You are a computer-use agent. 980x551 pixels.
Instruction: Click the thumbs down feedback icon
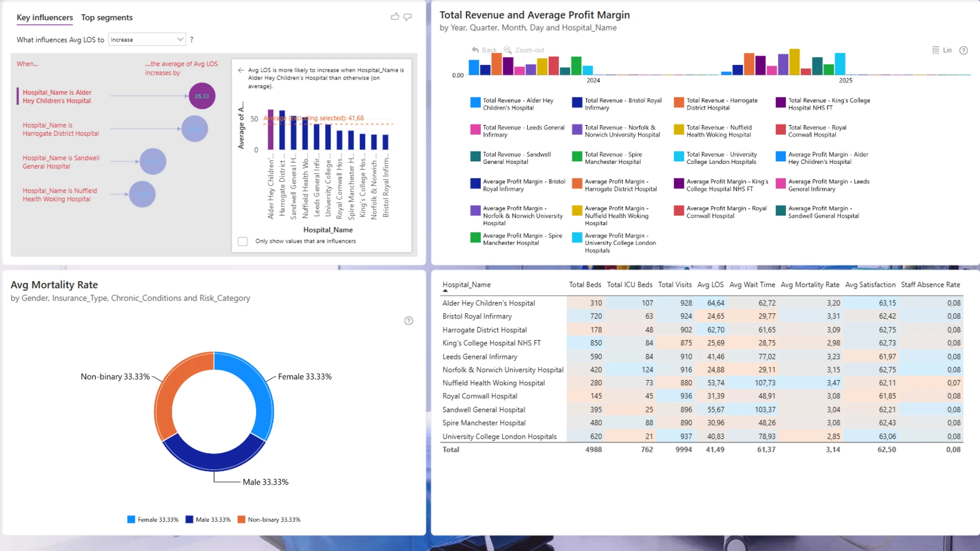[x=407, y=17]
